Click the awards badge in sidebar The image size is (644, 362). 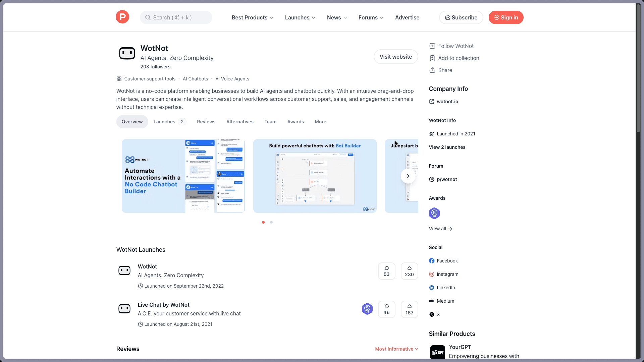point(434,213)
